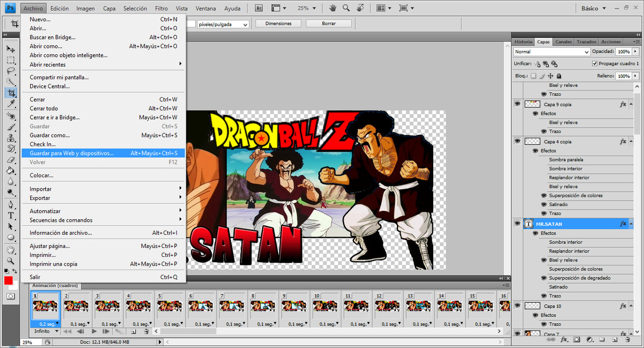Step to next animation frame

click(x=106, y=331)
